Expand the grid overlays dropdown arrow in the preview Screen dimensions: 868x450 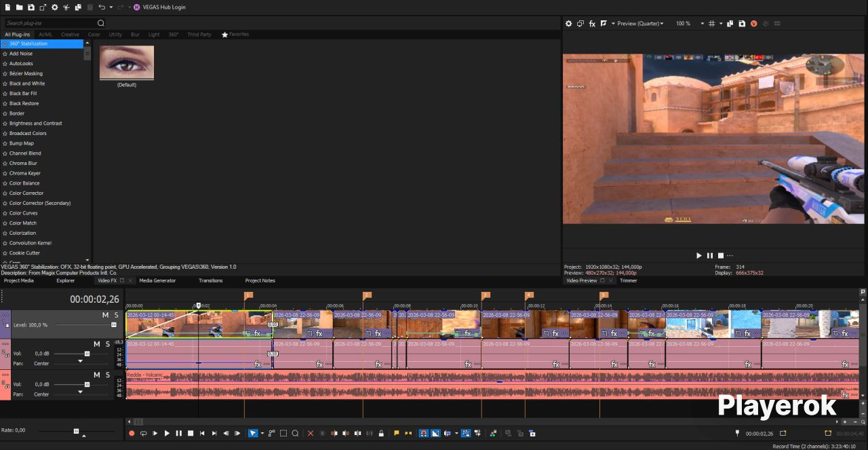(x=720, y=24)
